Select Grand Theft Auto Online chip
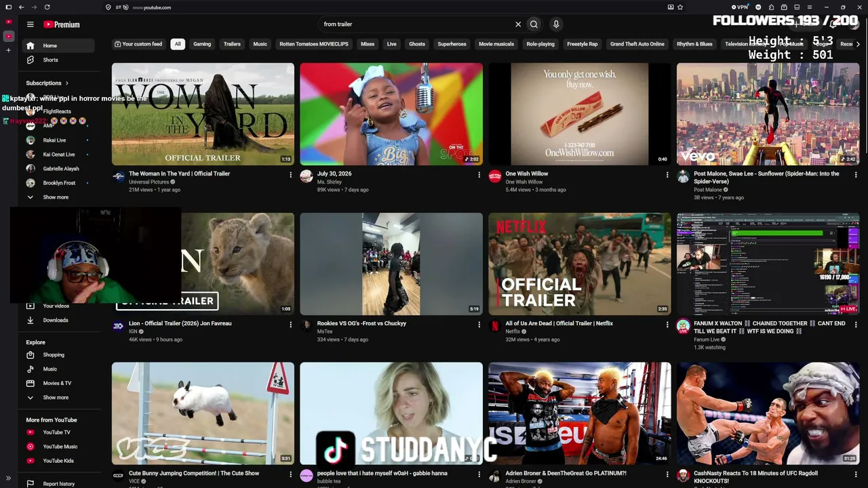Screen dimensions: 868x488 (x=637, y=44)
